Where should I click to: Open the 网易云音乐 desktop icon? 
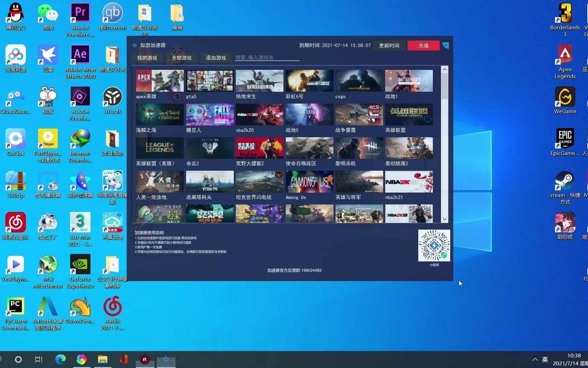coord(16,226)
